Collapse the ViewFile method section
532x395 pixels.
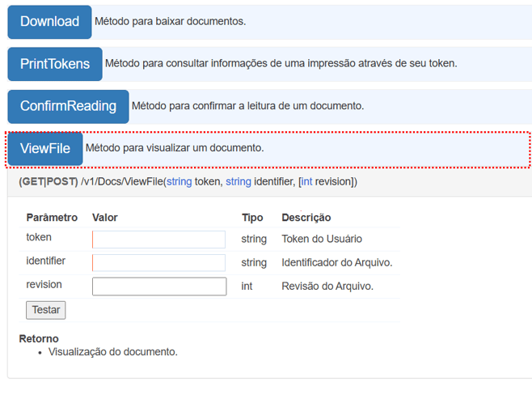point(45,149)
